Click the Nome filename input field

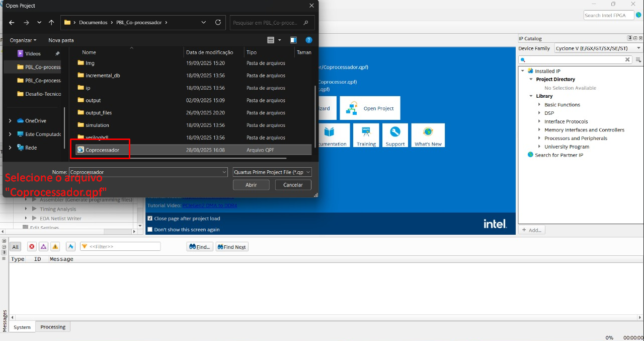pyautogui.click(x=148, y=172)
